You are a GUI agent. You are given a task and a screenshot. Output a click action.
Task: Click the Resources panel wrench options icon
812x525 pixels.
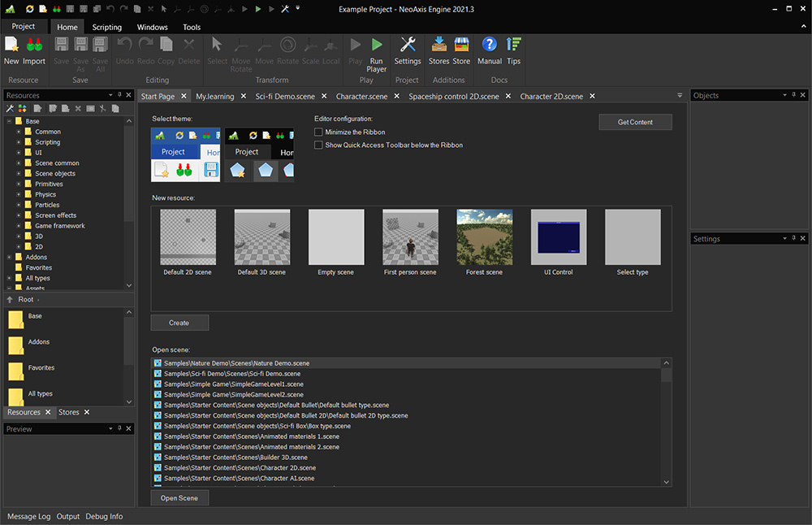[10, 108]
